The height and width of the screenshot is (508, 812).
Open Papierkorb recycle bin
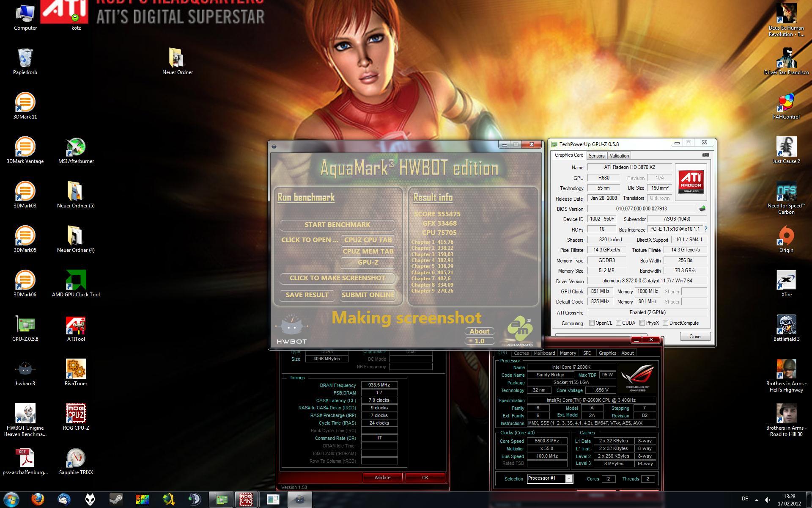point(25,61)
